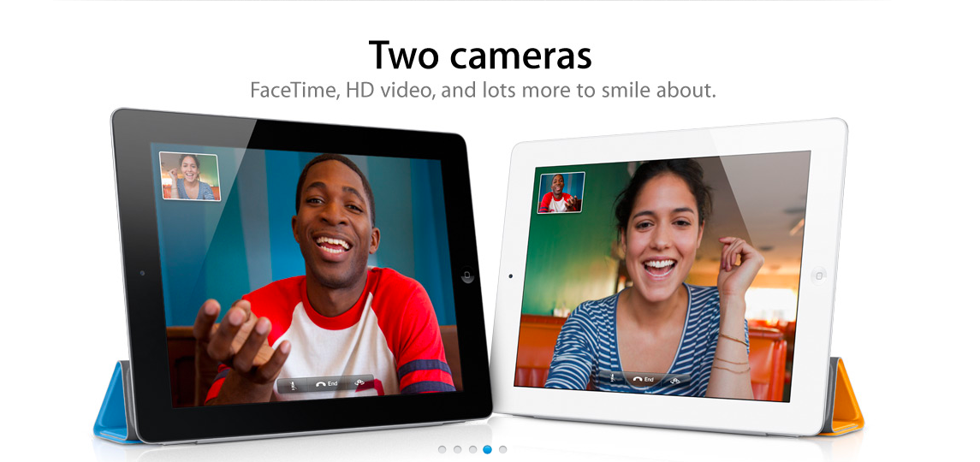Tap the black iPad home button
The image size is (980, 462).
pyautogui.click(x=466, y=275)
